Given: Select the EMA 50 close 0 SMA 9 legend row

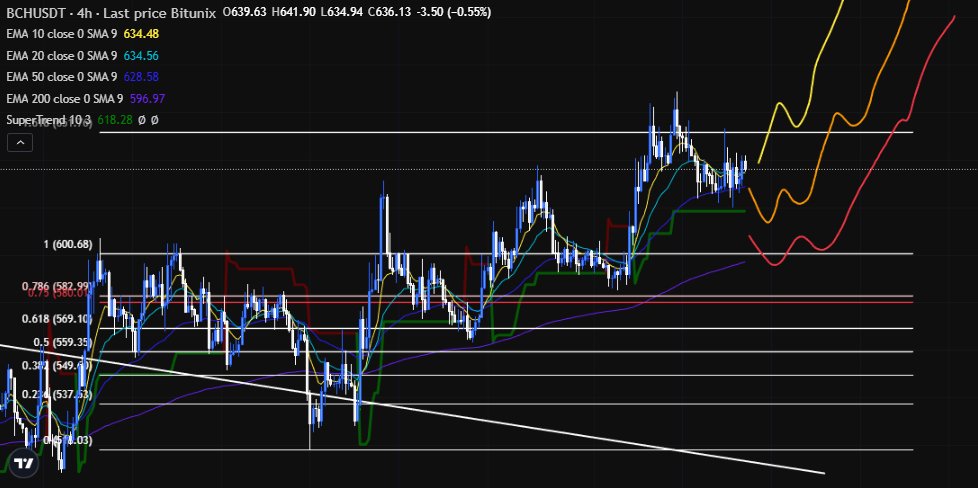Looking at the screenshot, I should click(x=82, y=77).
